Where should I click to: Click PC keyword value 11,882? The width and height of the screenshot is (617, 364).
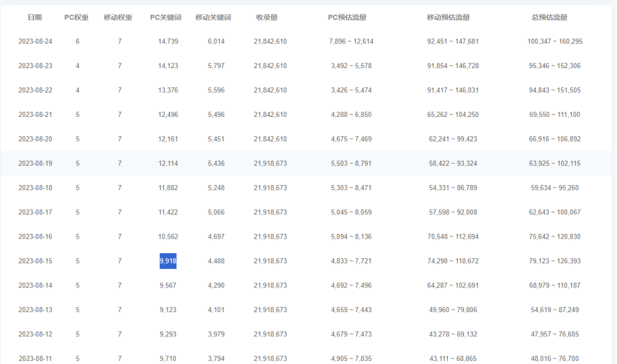(x=168, y=187)
